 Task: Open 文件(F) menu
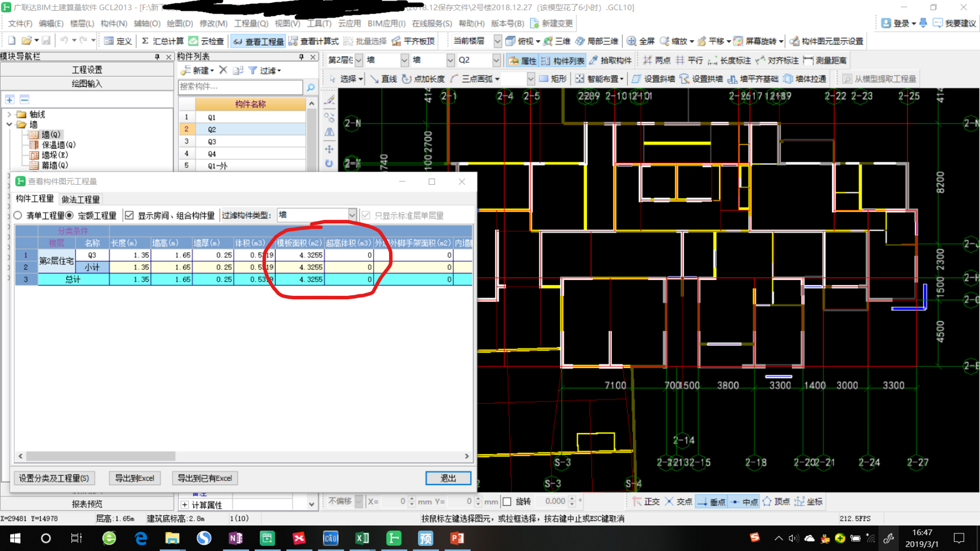point(20,23)
